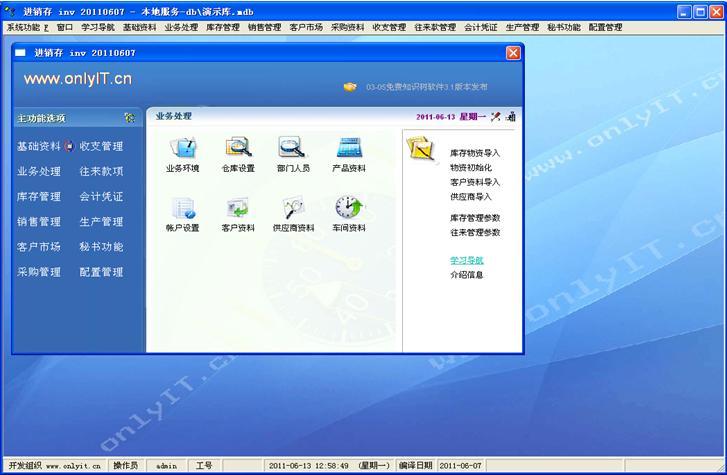Image resolution: width=727 pixels, height=475 pixels.
Task: Select 收支管理 in the main function panel
Action: click(102, 147)
